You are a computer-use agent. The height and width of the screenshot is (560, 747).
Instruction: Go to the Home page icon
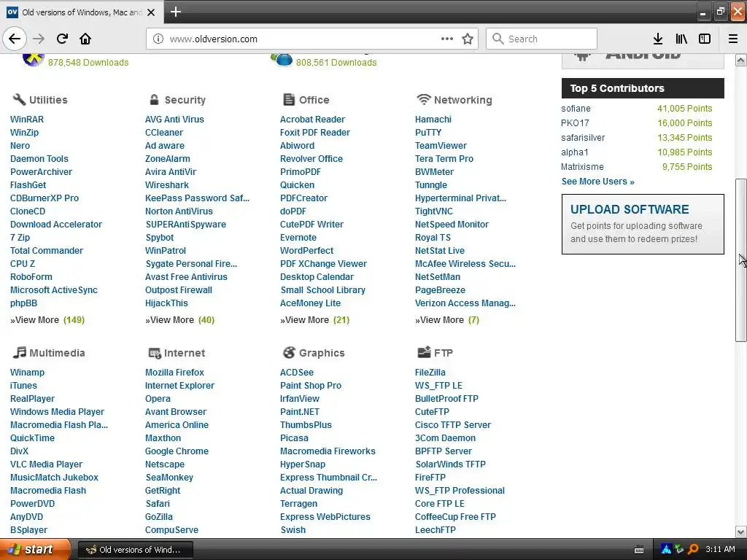click(85, 39)
